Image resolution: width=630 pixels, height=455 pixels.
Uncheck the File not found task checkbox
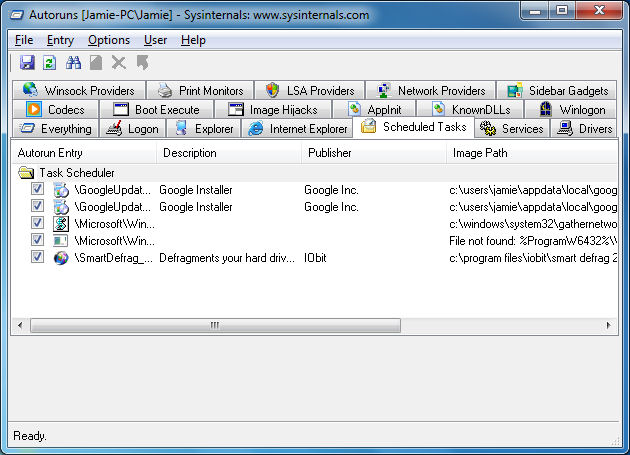(37, 240)
